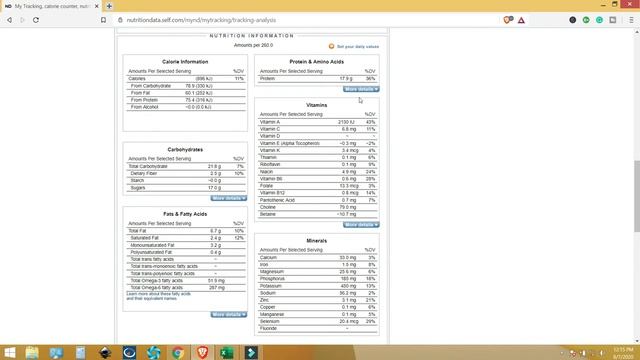
Task: Open the notepad-like app in the taskbar
Action: (80, 353)
